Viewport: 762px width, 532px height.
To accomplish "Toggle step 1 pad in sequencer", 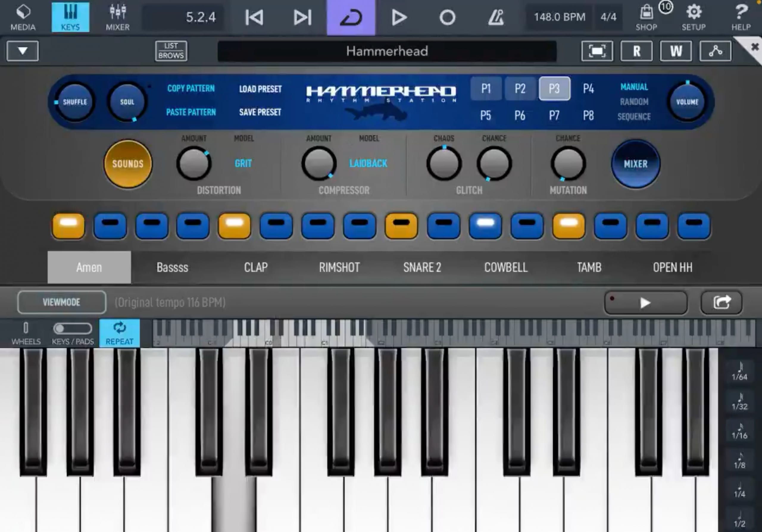I will pos(68,226).
